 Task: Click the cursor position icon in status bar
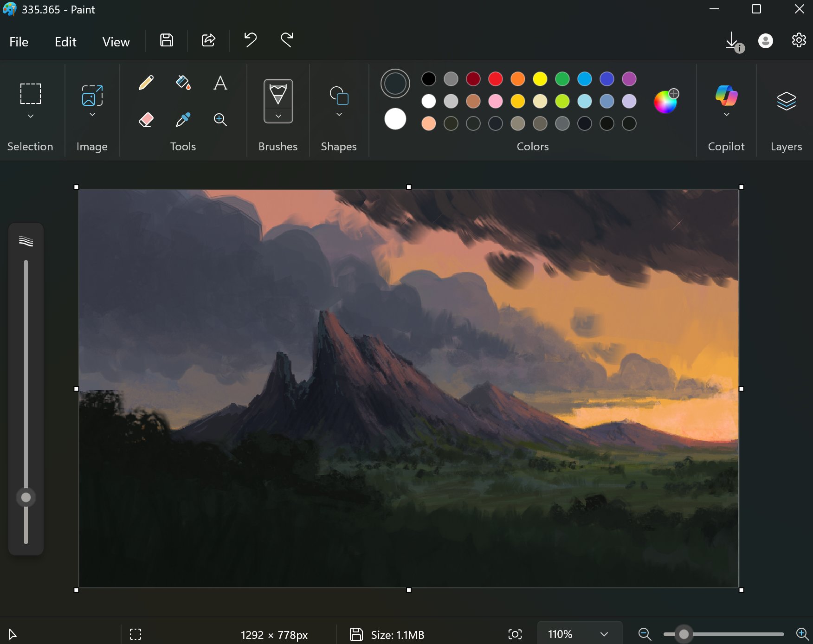(x=13, y=634)
